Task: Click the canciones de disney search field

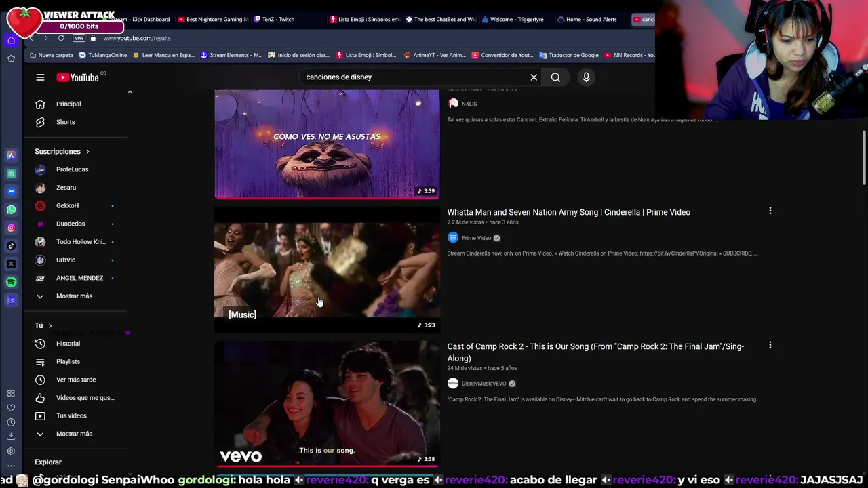Action: [414, 77]
